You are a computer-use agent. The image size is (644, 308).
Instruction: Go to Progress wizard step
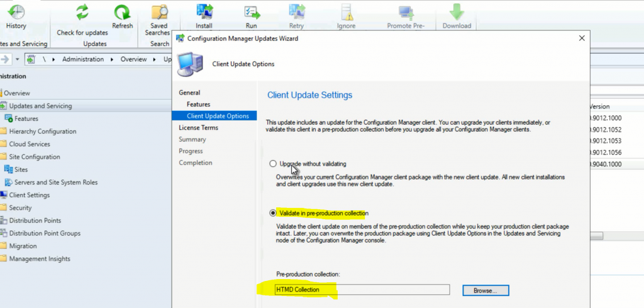coord(191,151)
